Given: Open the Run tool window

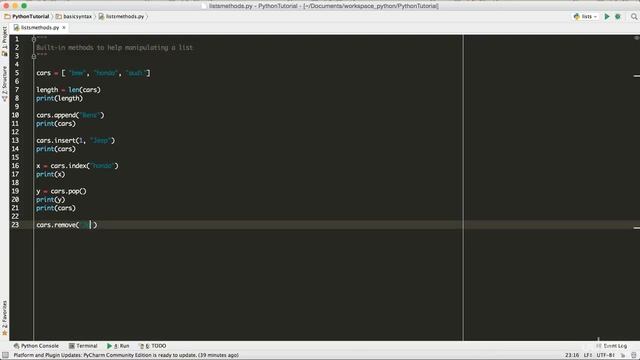Looking at the screenshot, I should 118,346.
